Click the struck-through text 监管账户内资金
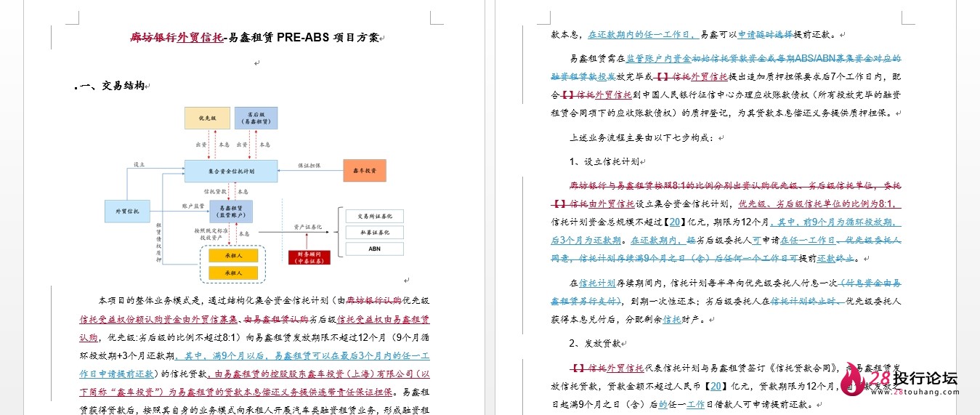The width and height of the screenshot is (980, 415). pos(658,58)
